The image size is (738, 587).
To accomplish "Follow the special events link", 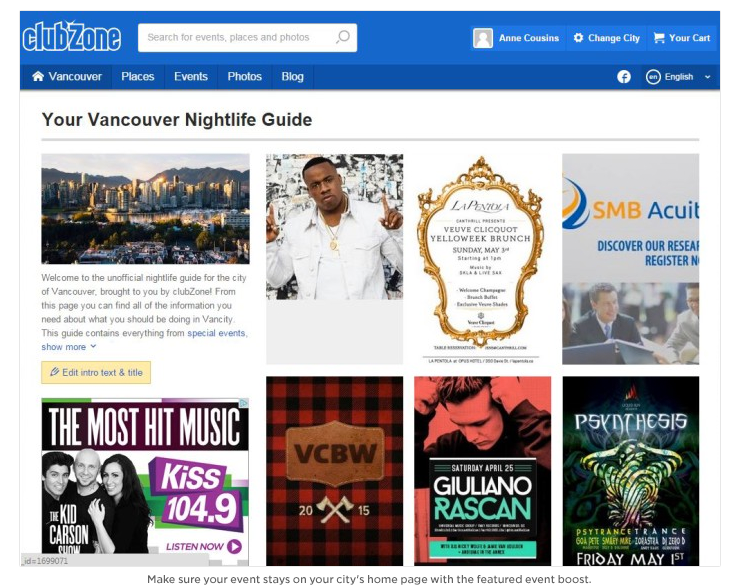I will (x=217, y=333).
